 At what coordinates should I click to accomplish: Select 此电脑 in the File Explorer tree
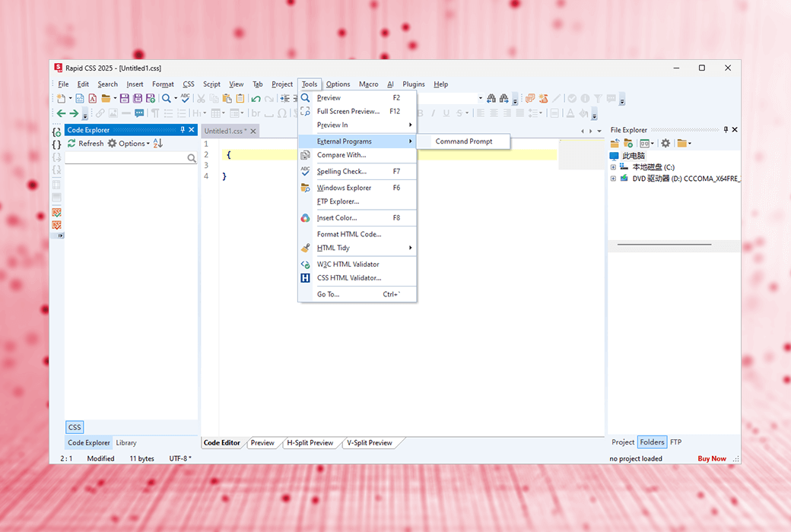point(633,156)
